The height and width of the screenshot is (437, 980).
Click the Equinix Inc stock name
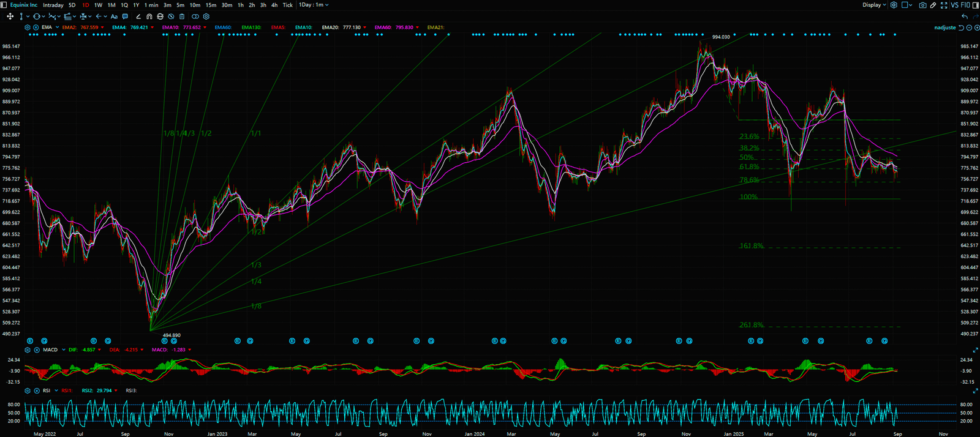click(x=24, y=5)
